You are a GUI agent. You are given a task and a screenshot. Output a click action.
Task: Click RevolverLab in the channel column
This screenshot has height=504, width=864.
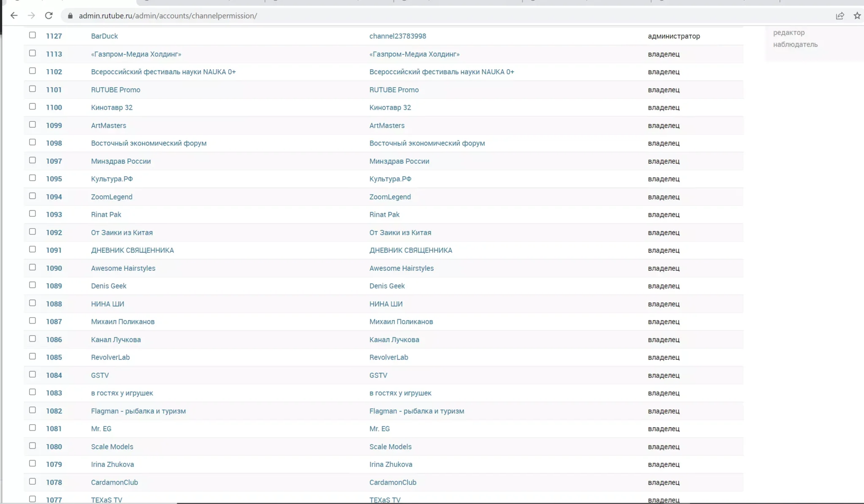[x=389, y=357]
